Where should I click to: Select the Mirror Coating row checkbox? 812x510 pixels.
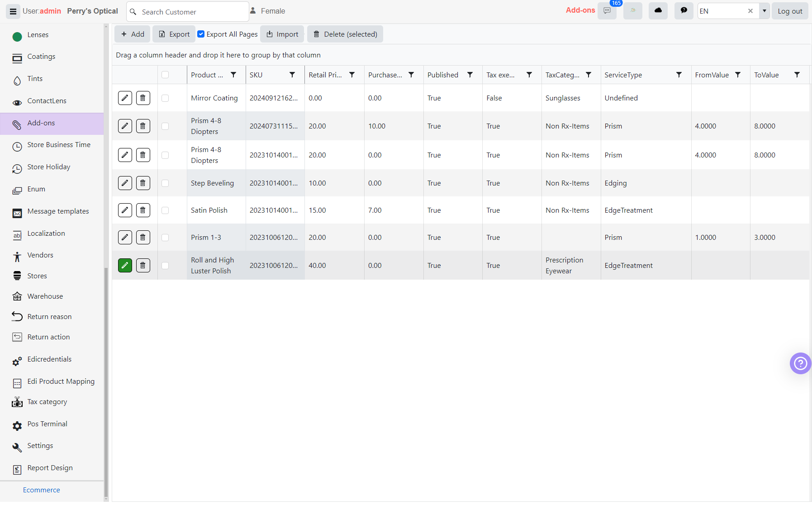pos(165,98)
